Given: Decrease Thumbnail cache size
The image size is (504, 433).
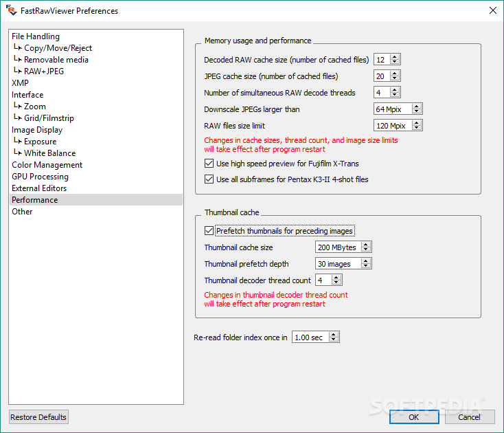Looking at the screenshot, I should coord(366,249).
